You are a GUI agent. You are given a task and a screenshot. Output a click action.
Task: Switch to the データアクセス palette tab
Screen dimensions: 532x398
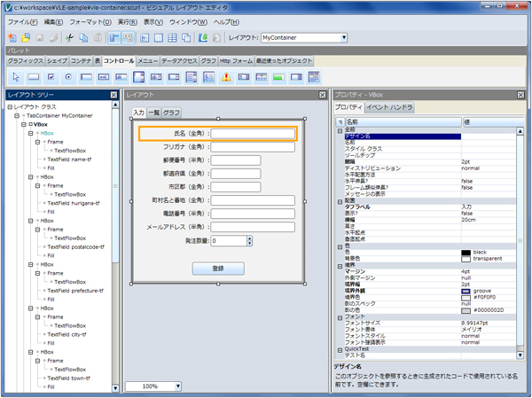click(x=179, y=61)
